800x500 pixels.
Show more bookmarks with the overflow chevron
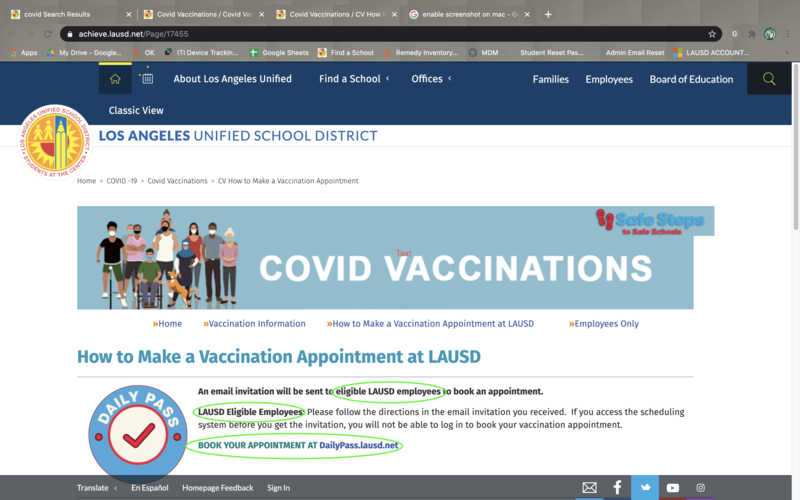[x=787, y=53]
